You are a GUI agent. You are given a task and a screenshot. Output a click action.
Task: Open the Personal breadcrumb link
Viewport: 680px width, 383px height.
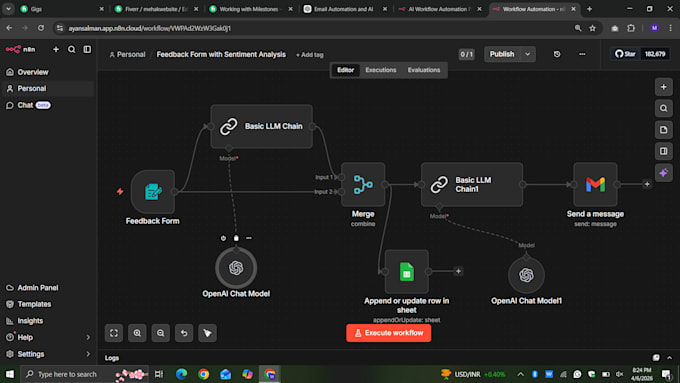click(127, 55)
